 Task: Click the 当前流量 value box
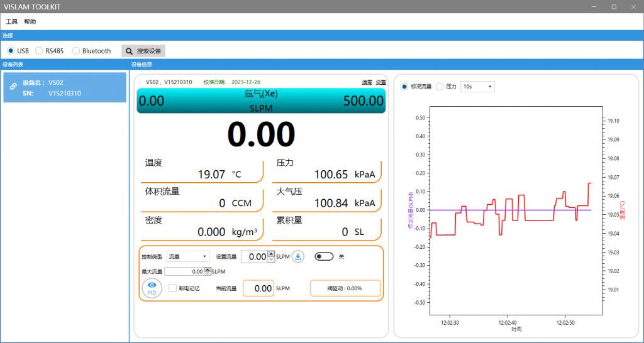pos(258,288)
